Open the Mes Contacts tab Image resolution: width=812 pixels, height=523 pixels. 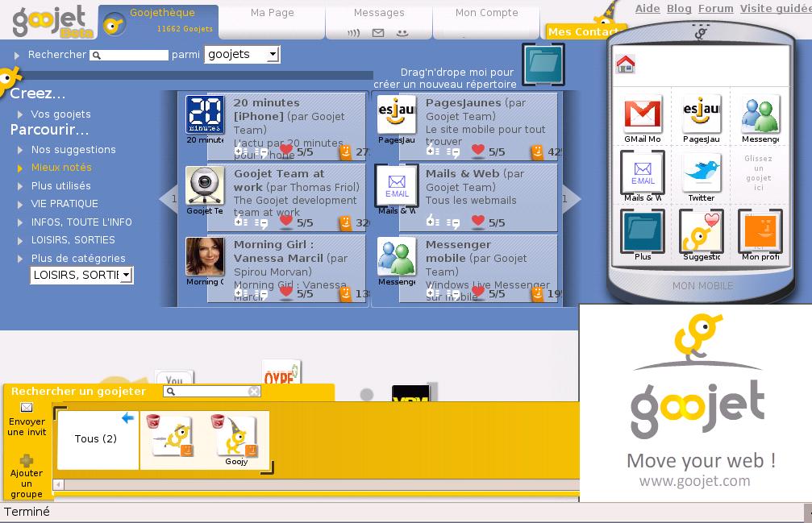pos(584,31)
